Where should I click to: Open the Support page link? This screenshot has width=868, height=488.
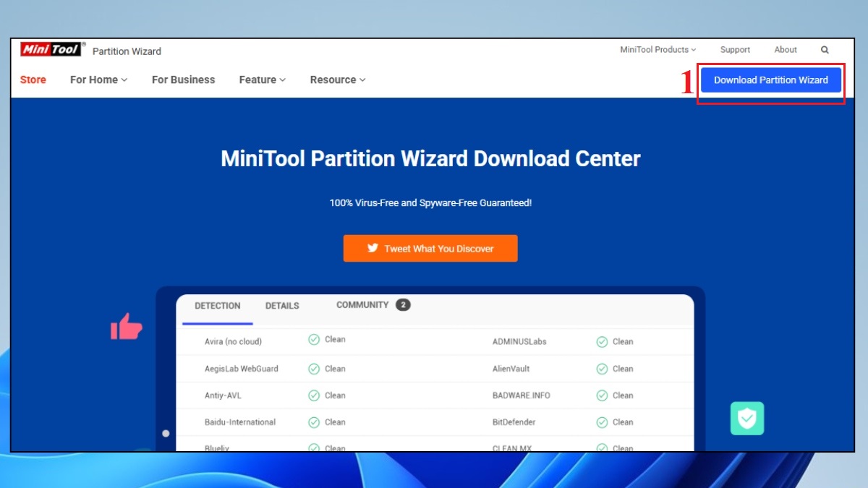click(x=735, y=49)
